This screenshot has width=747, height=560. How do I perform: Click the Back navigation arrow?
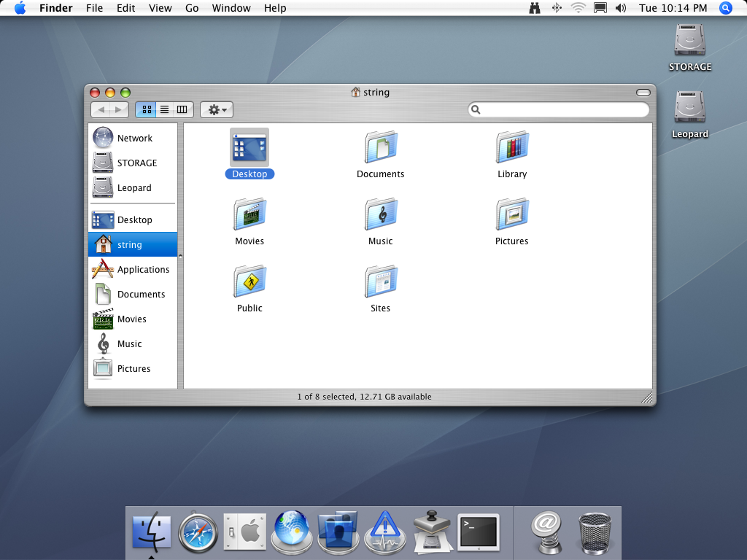(101, 109)
